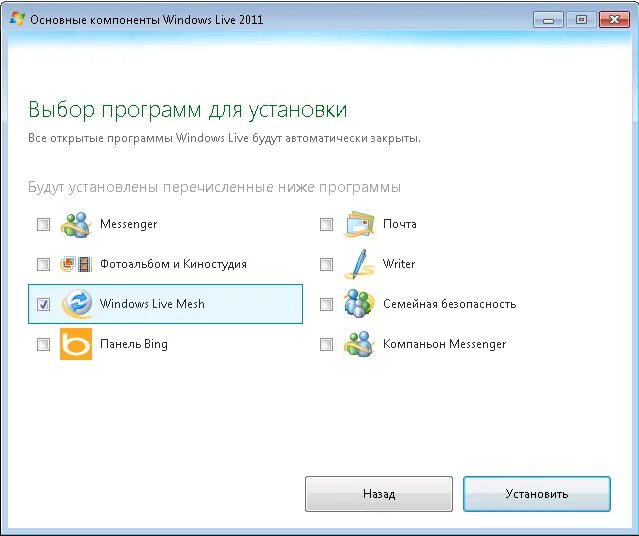Click the Photo Gallery and Movie Maker icon
The image size is (639, 536).
[x=76, y=264]
